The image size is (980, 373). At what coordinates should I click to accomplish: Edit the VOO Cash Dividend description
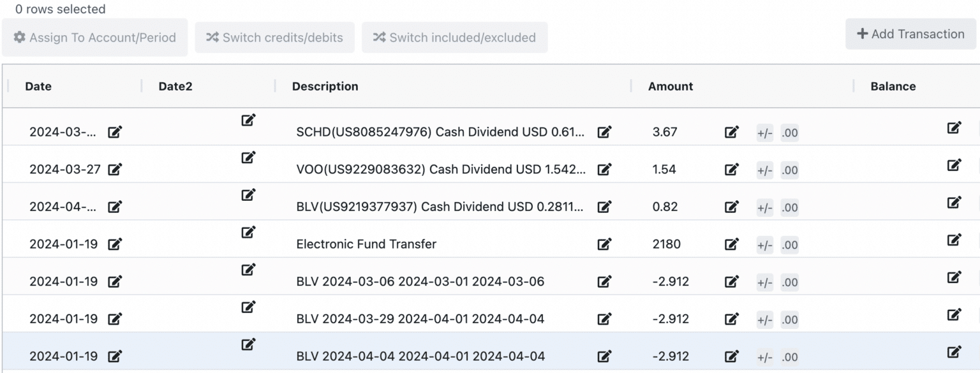click(604, 170)
